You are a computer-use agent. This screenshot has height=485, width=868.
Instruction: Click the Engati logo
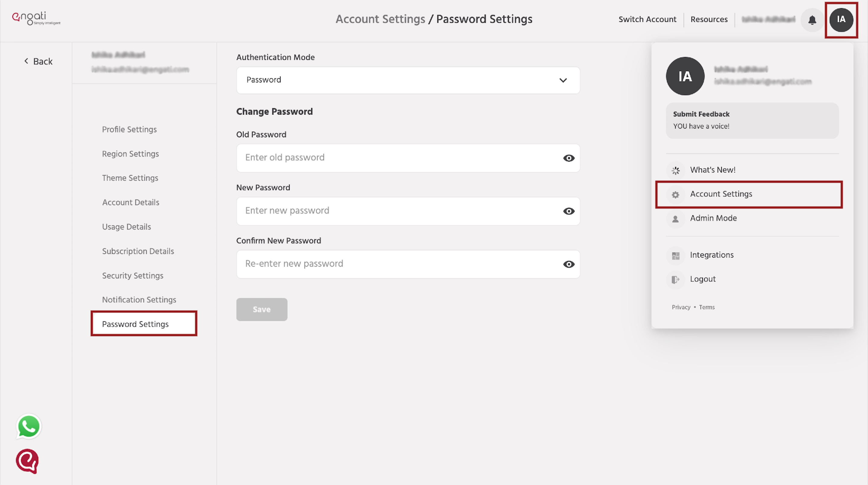click(x=36, y=18)
